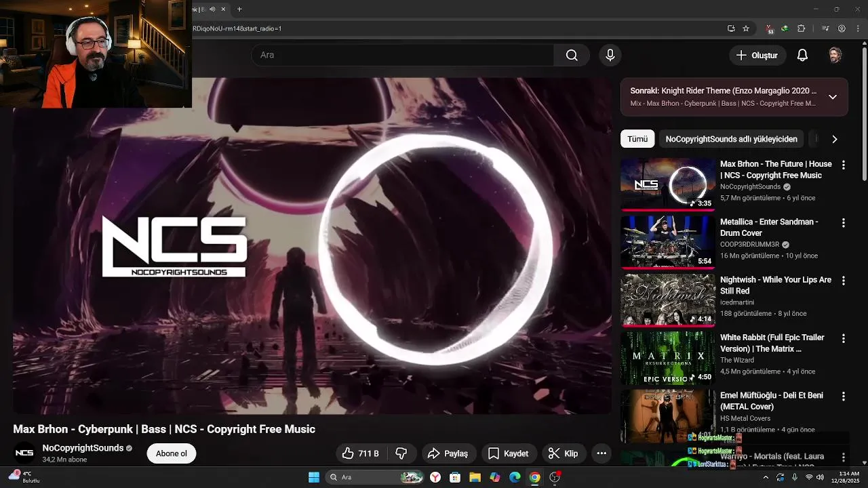This screenshot has height=488, width=868.
Task: Click the video title Max Brhon - Cyberpunk
Action: [164, 429]
